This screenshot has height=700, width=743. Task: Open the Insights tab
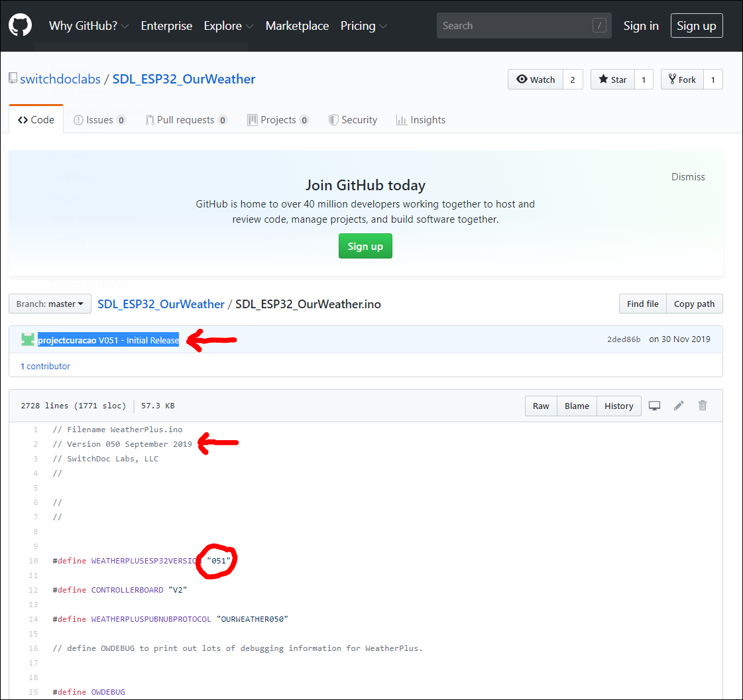point(421,120)
